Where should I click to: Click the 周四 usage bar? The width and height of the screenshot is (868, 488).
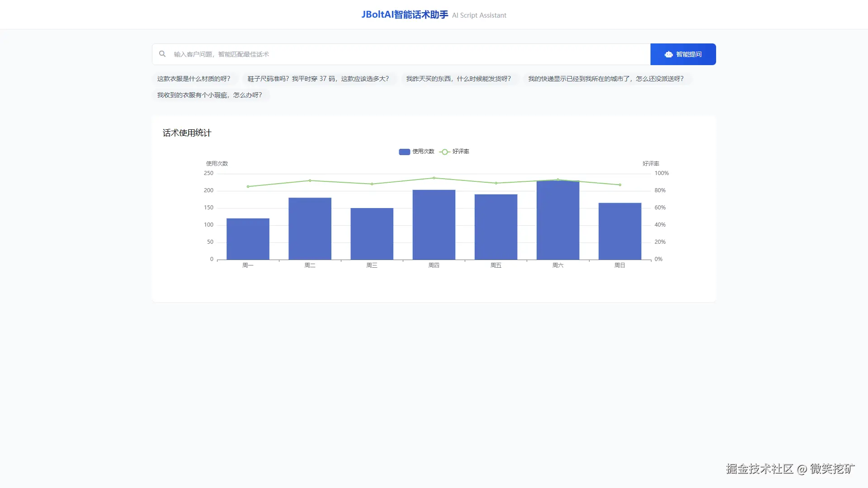434,225
